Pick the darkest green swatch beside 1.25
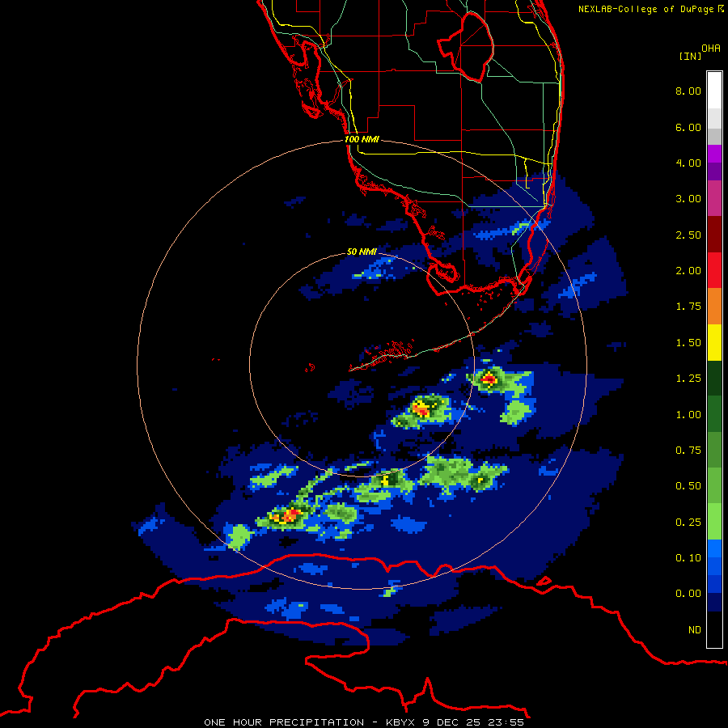 [714, 378]
